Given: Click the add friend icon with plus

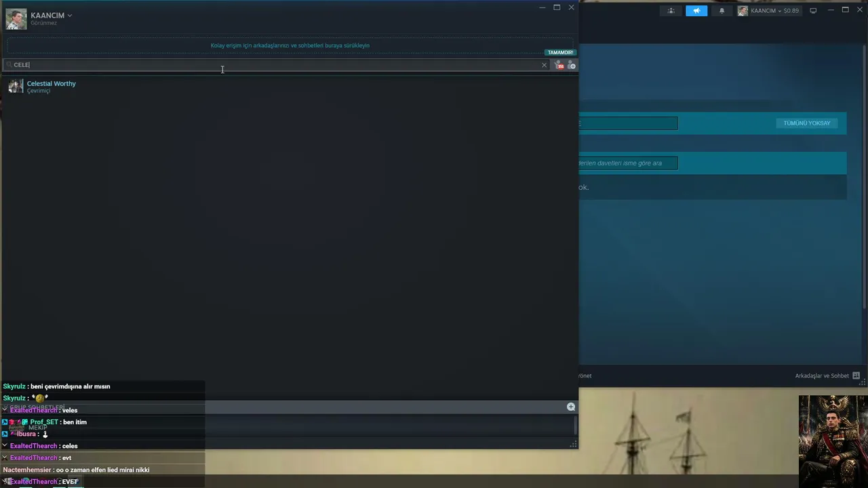Looking at the screenshot, I should tap(572, 65).
